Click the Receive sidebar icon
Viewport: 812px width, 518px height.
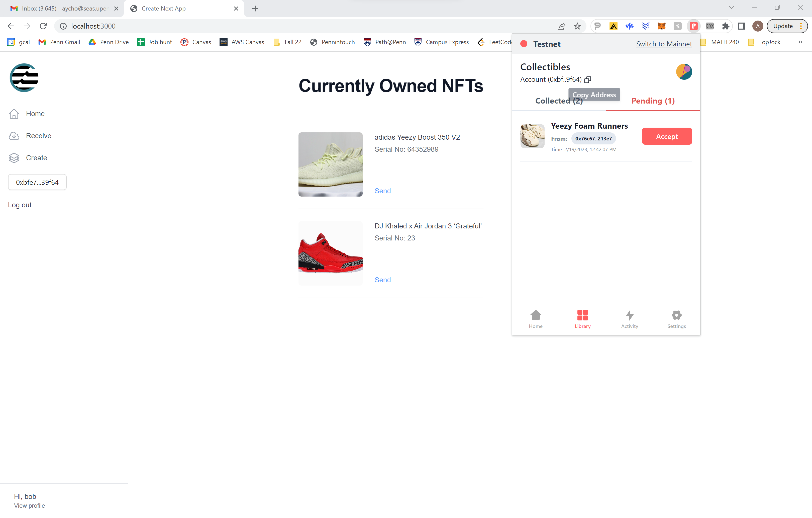[14, 136]
